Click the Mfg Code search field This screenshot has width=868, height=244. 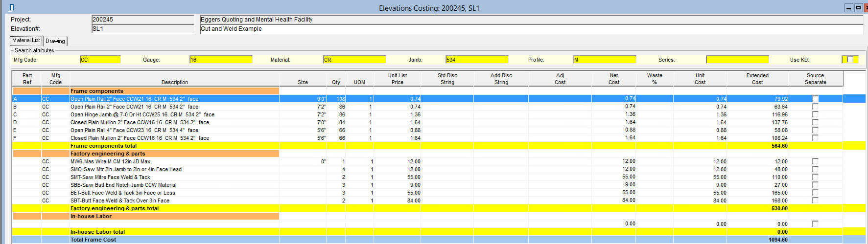[x=100, y=60]
